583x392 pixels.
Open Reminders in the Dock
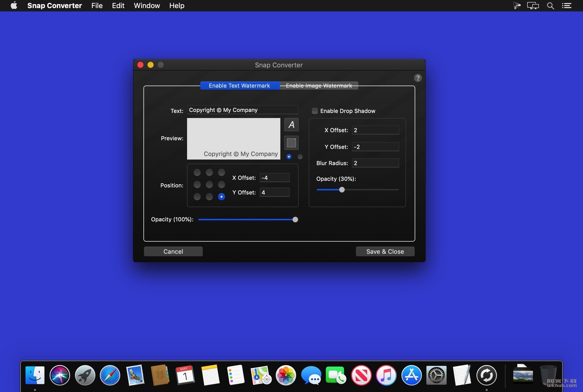[x=235, y=375]
